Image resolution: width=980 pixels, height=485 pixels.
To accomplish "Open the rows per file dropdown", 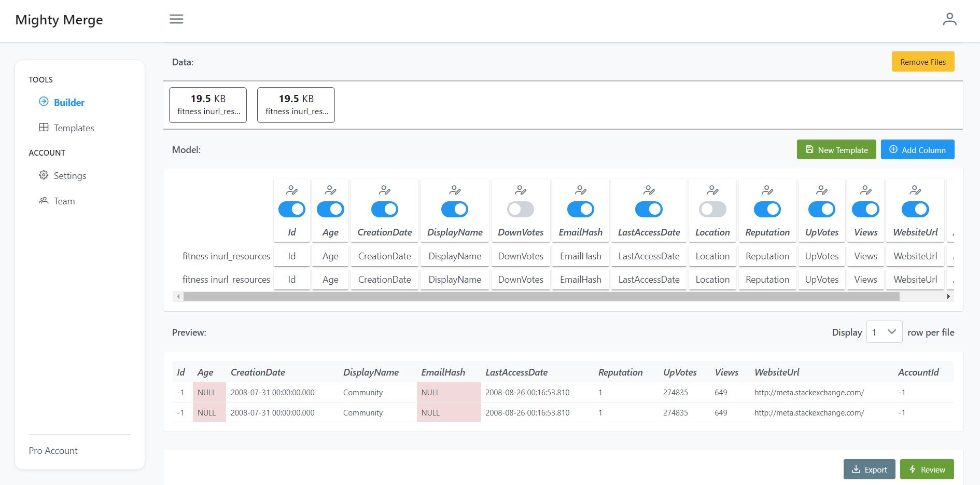I will [x=884, y=332].
